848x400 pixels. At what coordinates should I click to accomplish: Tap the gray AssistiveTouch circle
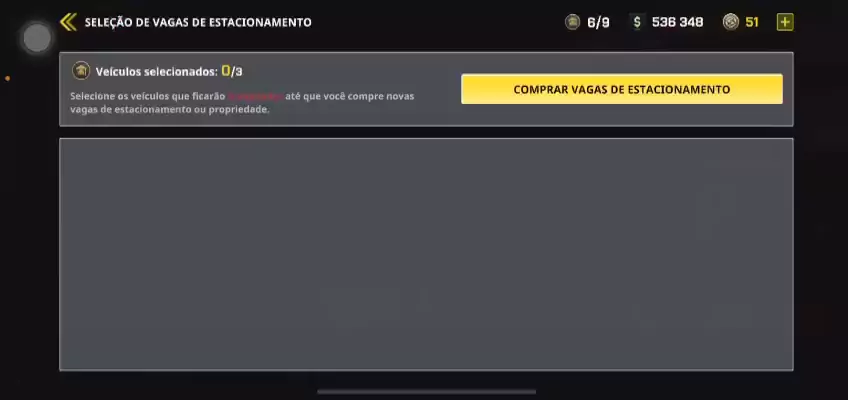click(37, 38)
